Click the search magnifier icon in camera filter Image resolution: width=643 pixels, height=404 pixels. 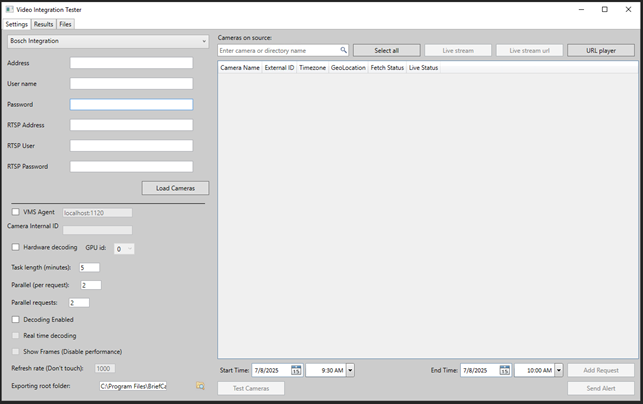tap(343, 50)
